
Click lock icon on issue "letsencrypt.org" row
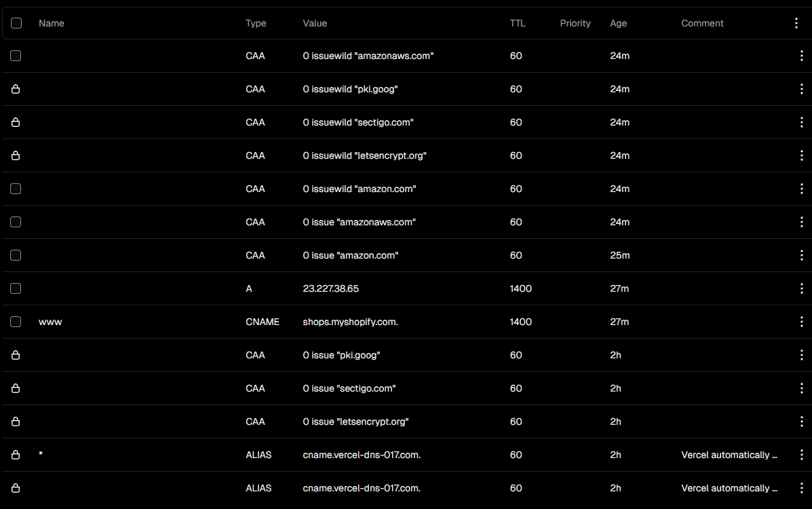tap(16, 421)
